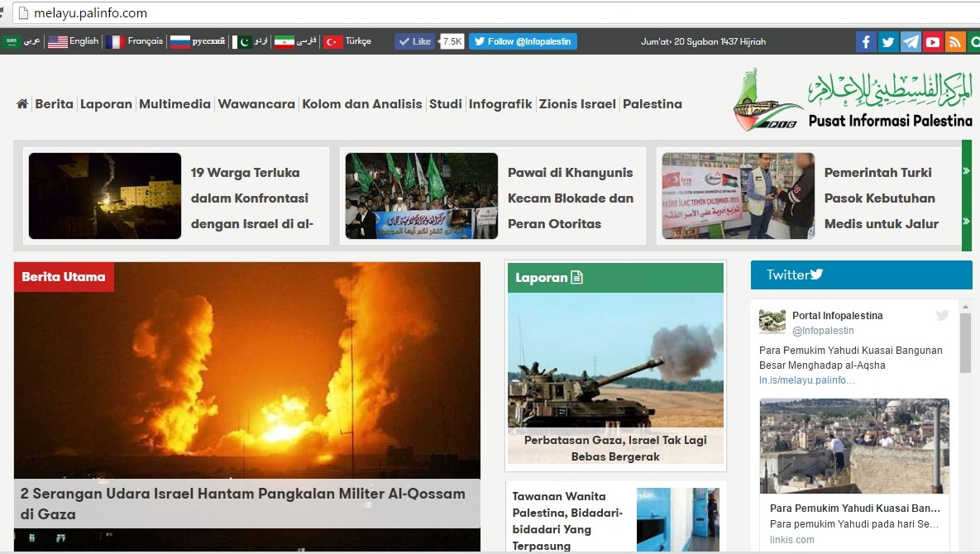Image resolution: width=980 pixels, height=554 pixels.
Task: Switch language to Türkçe
Action: tap(358, 41)
